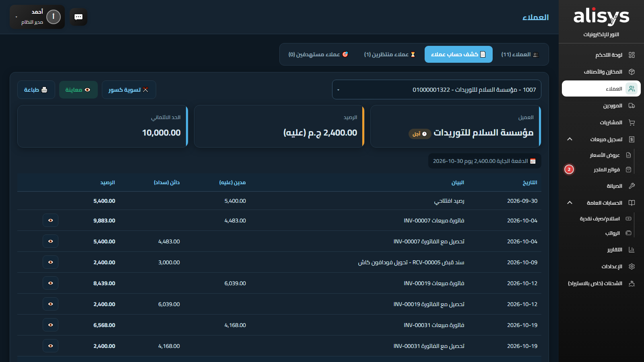The height and width of the screenshot is (362, 644).
Task: Select العملاء in the sidebar
Action: tap(601, 88)
